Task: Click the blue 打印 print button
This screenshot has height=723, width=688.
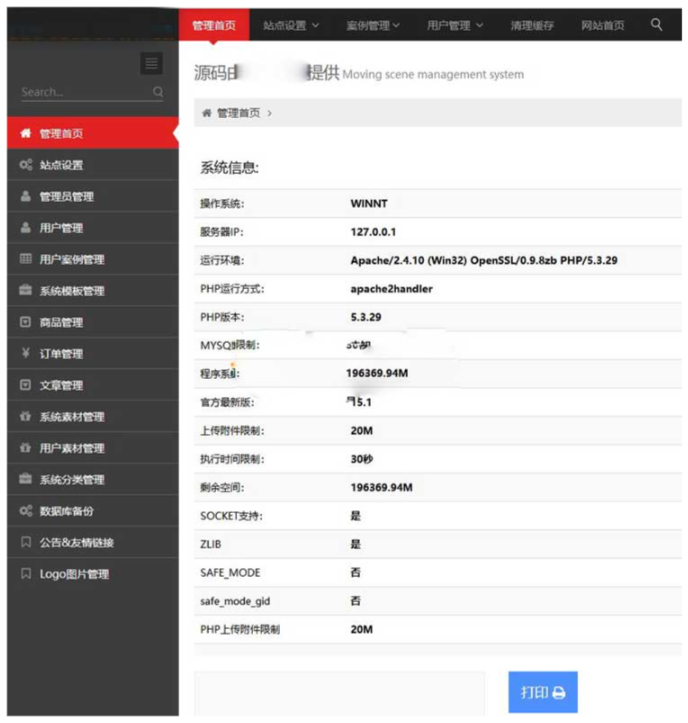Action: coord(543,692)
